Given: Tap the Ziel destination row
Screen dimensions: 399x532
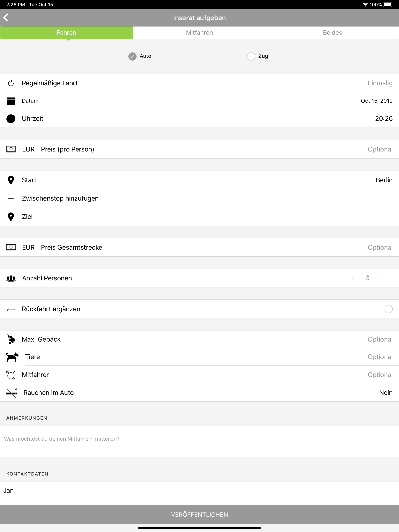Looking at the screenshot, I should coord(199,217).
